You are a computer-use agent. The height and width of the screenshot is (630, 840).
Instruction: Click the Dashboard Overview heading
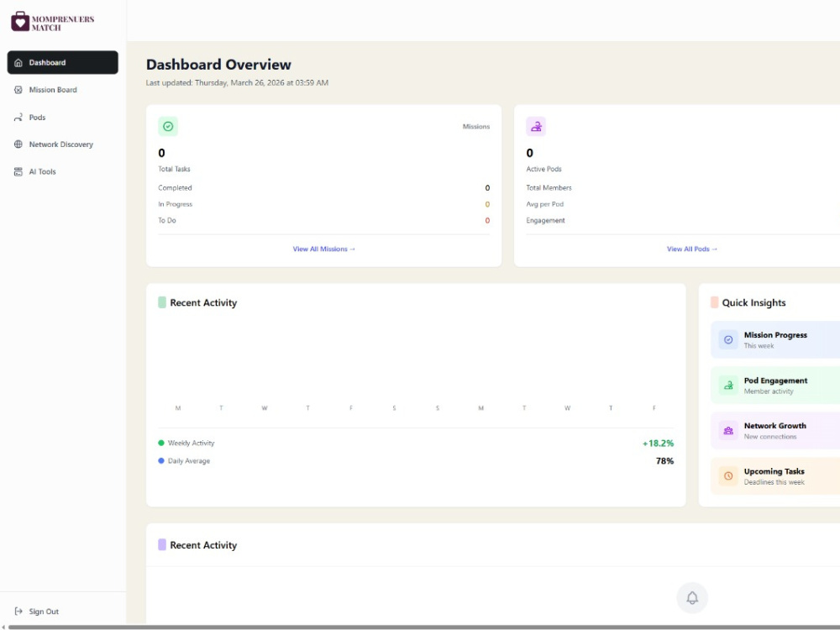click(218, 65)
